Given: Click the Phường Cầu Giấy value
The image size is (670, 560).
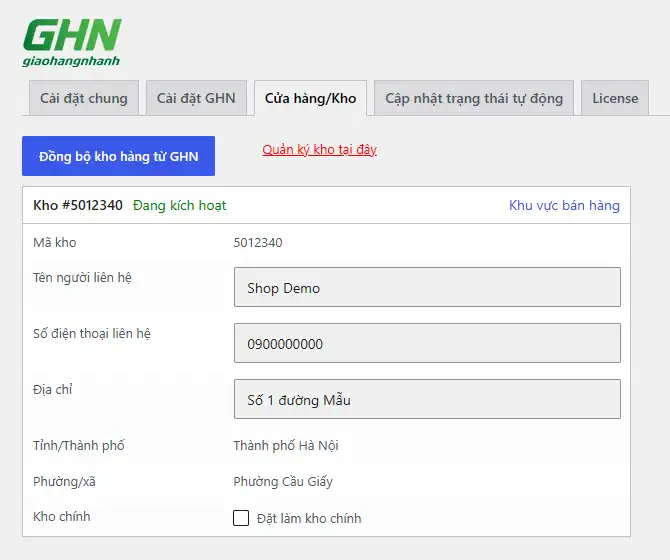Looking at the screenshot, I should tap(283, 481).
